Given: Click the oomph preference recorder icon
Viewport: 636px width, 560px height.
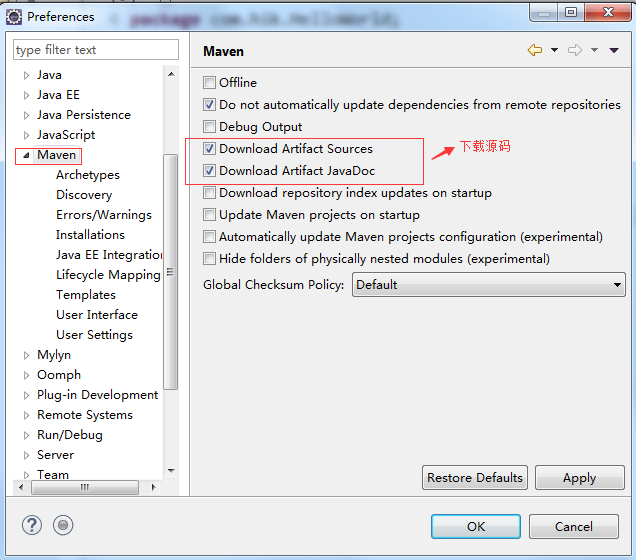Looking at the screenshot, I should pos(63,525).
